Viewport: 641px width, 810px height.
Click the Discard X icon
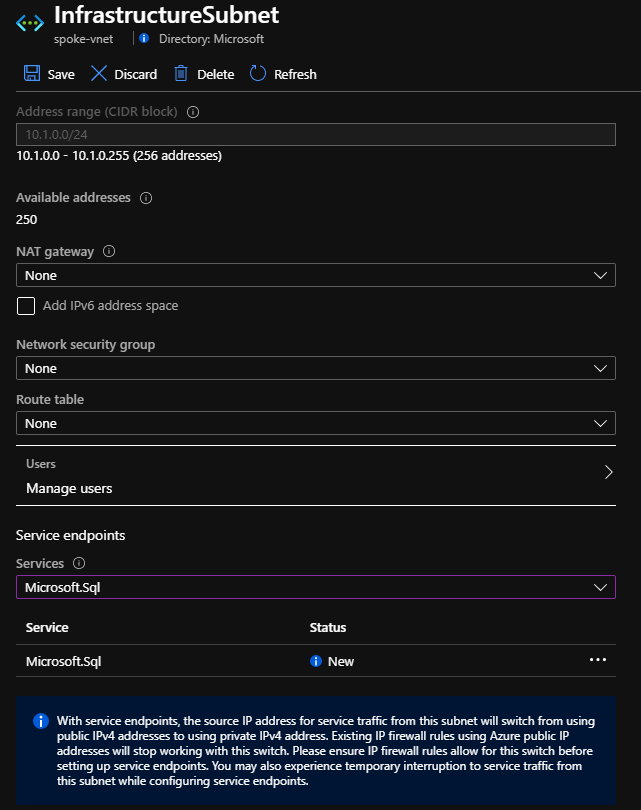[99, 73]
